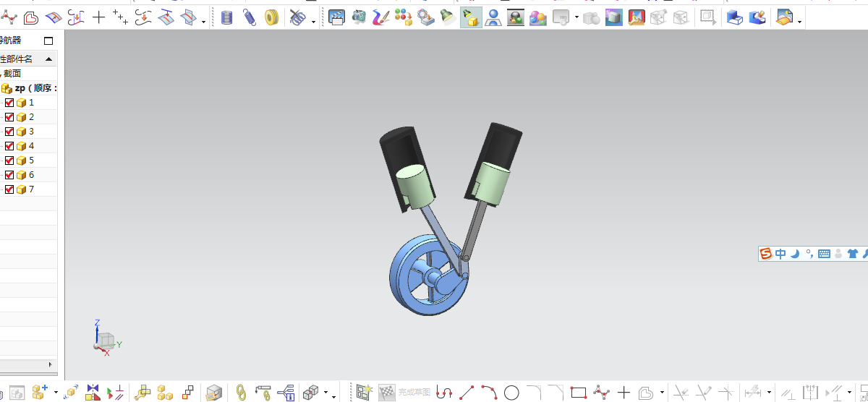
Task: Select the plain blue solid block icon
Action: pyautogui.click(x=735, y=17)
